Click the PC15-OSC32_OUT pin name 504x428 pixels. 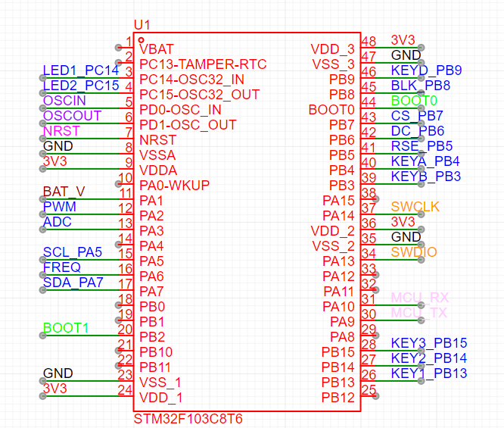200,95
